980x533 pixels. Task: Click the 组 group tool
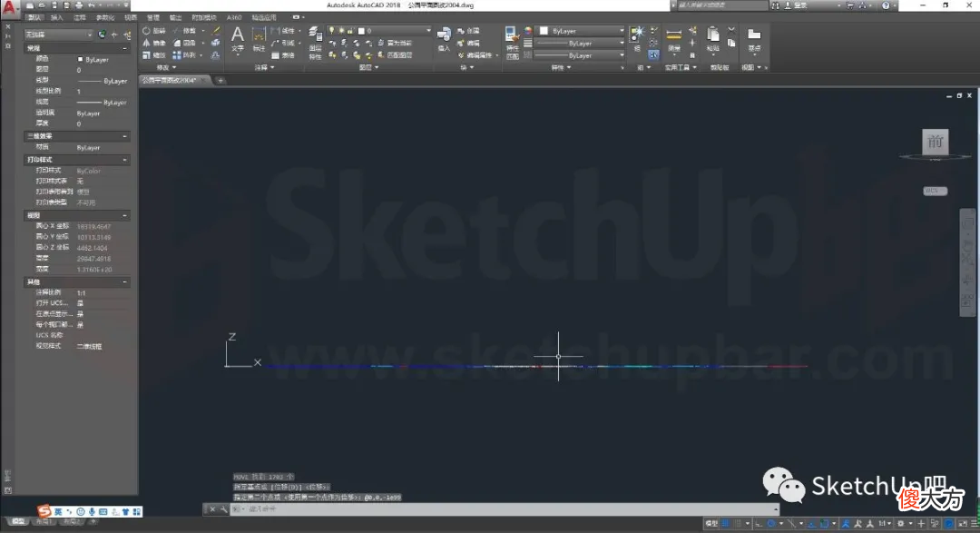coord(637,39)
